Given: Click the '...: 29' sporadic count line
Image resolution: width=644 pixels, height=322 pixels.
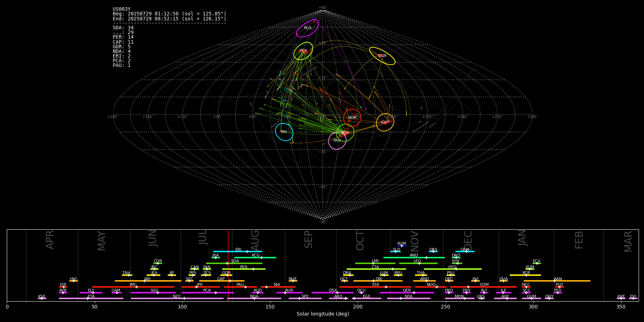Looking at the screenshot, I should (123, 33).
